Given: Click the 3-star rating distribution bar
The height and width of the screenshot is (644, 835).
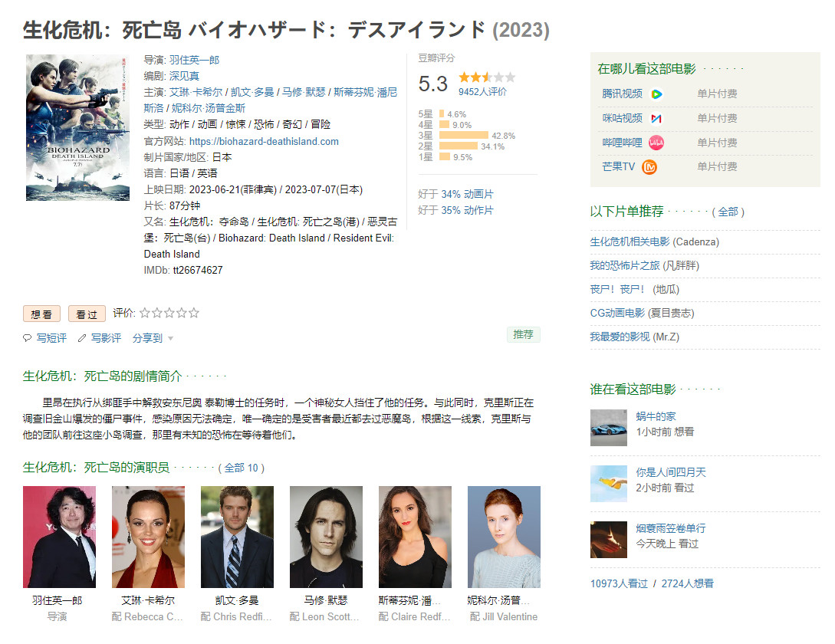Looking at the screenshot, I should coord(464,136).
